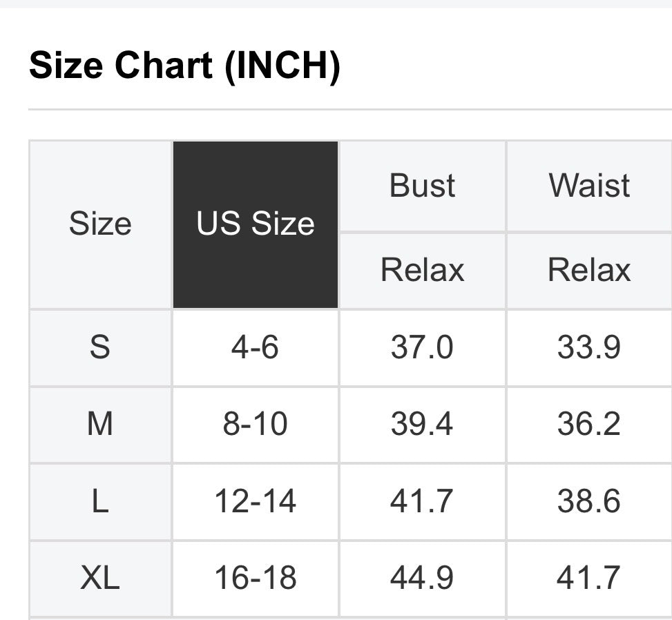Screen dimensions: 672x620
Task: Click the 39.4 bust measurement
Action: 422,424
